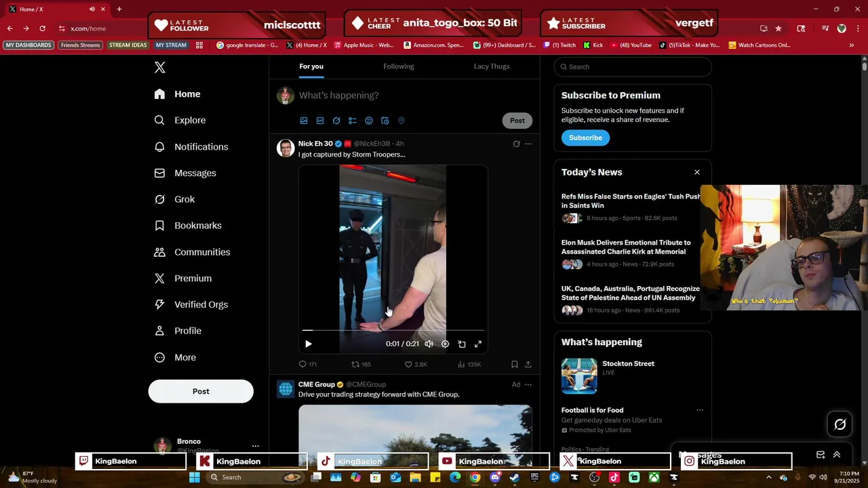Screen dimensions: 868x488
Task: Open Windows Start menu
Action: pyautogui.click(x=195, y=477)
